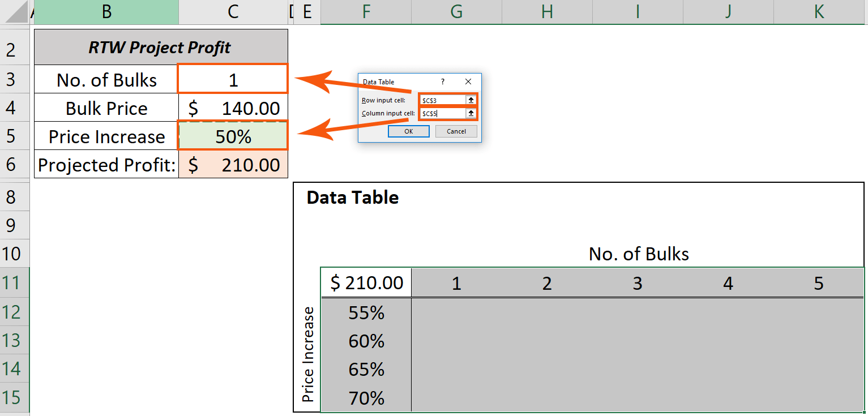This screenshot has width=868, height=416.
Task: Select column F header
Action: click(366, 11)
